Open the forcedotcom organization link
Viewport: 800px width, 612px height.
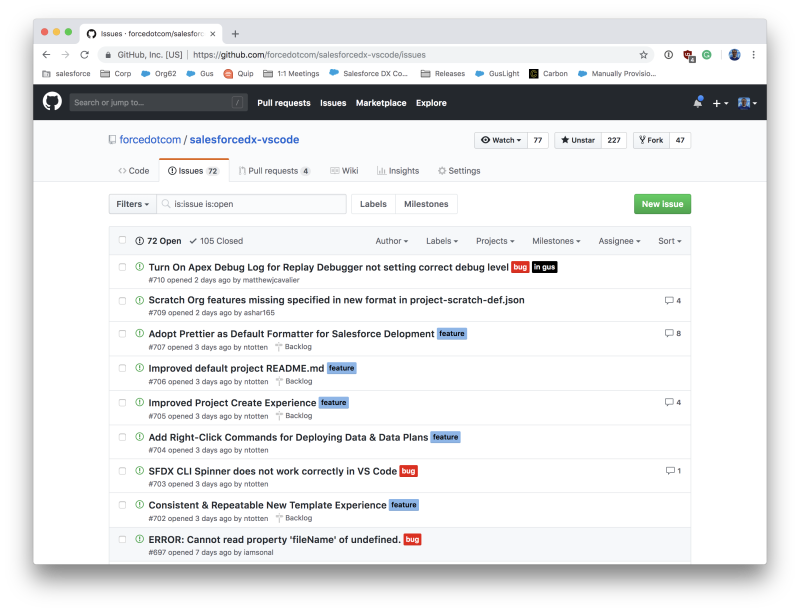pyautogui.click(x=150, y=139)
